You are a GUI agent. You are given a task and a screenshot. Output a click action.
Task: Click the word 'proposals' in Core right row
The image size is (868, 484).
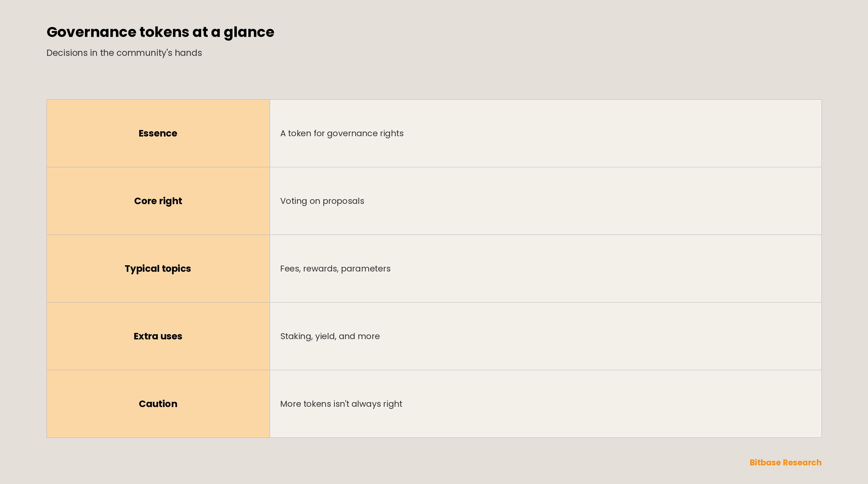pos(343,201)
